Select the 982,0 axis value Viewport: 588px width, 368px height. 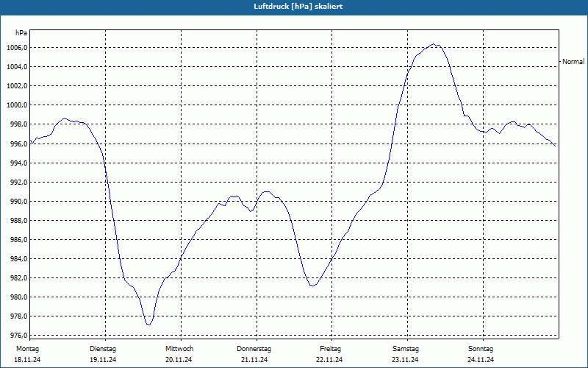point(18,278)
